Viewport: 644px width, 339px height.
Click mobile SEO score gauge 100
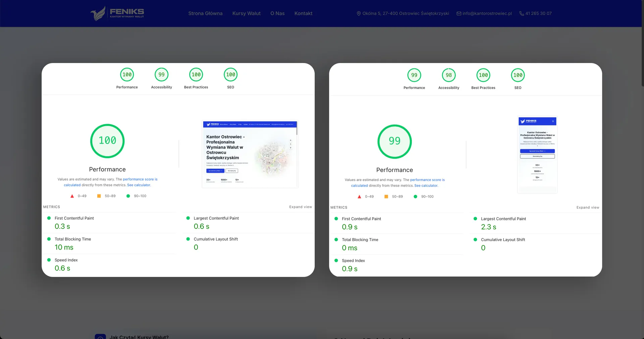518,75
